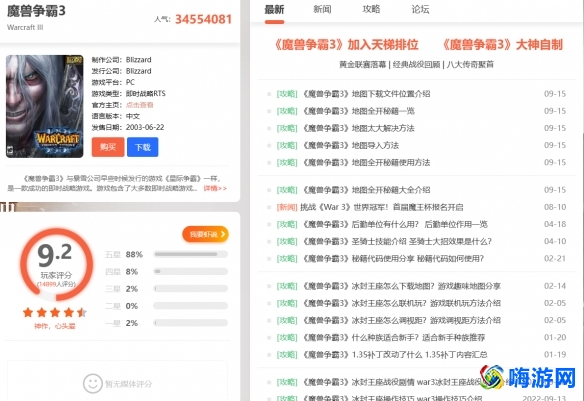Open article 冰封王座怎么下载地图

pos(401,286)
